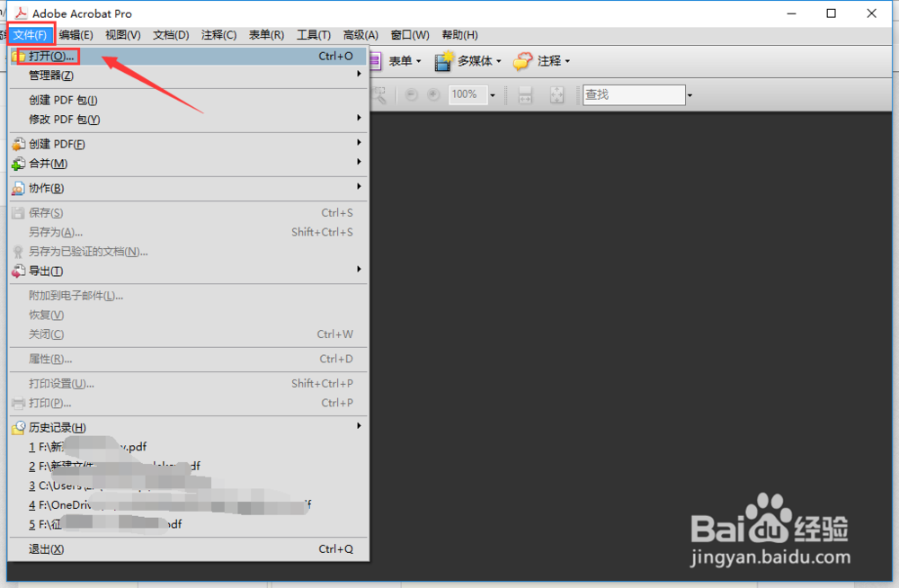Viewport: 899px width, 588px height.
Task: Open the 100% zoom level dropdown arrow
Action: point(493,95)
